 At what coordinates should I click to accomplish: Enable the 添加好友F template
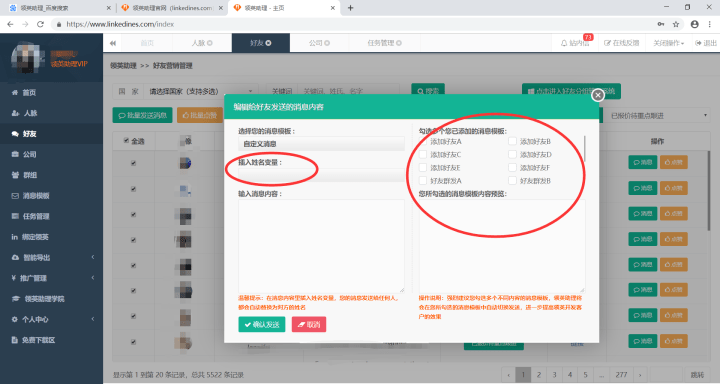click(x=512, y=168)
